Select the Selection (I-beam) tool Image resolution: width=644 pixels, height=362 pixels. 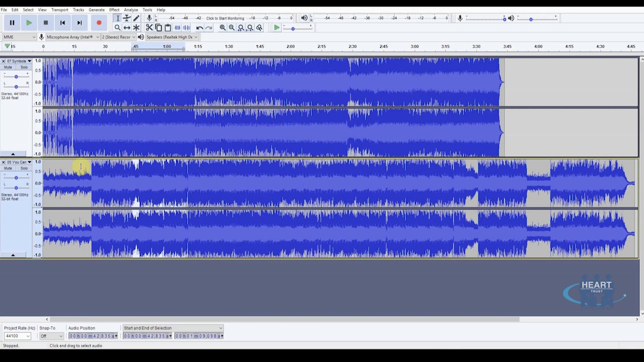click(117, 18)
